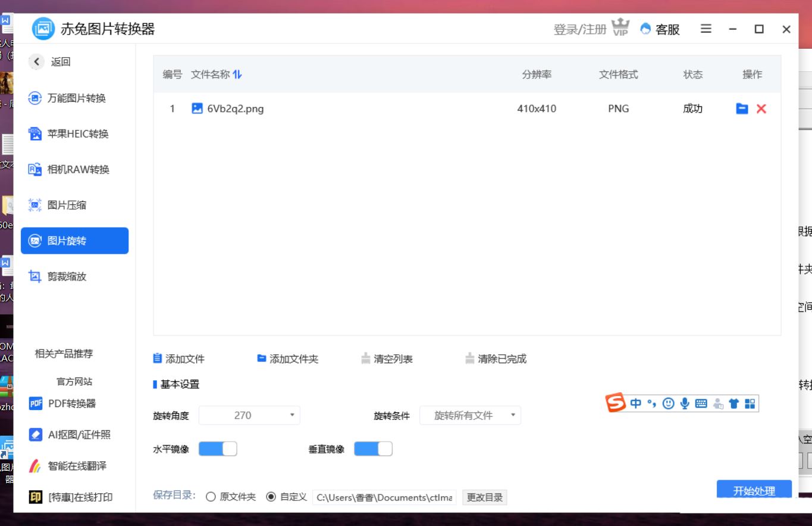This screenshot has width=812, height=526.
Task: Select 自定义 radio option
Action: point(286,497)
